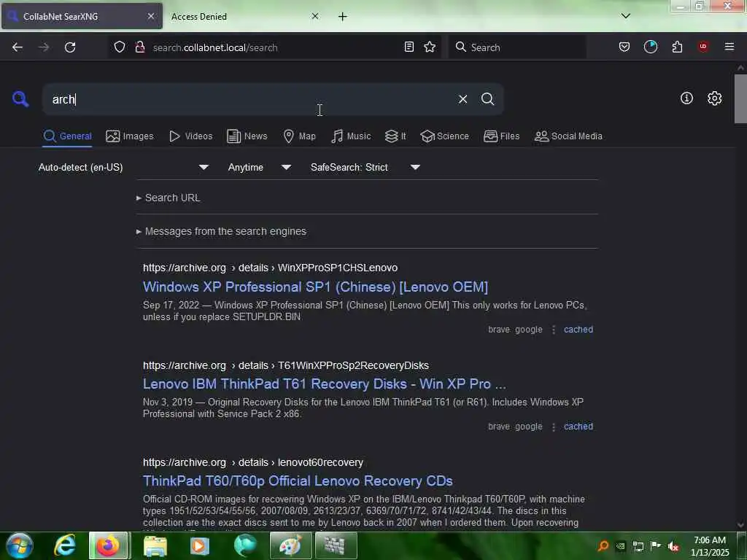Screen dimensions: 747x560
Task: Click the page vertical scrollbar thumb
Action: coord(740,98)
